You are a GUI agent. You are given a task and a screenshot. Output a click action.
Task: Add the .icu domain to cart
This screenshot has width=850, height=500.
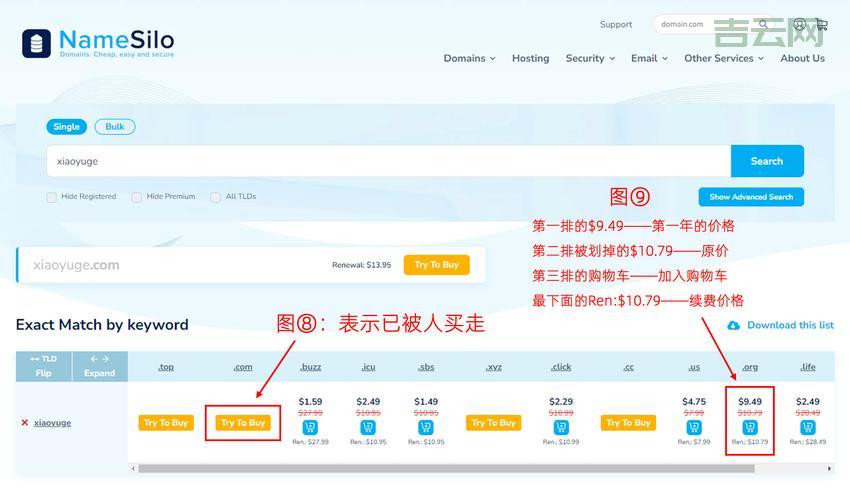click(x=368, y=427)
